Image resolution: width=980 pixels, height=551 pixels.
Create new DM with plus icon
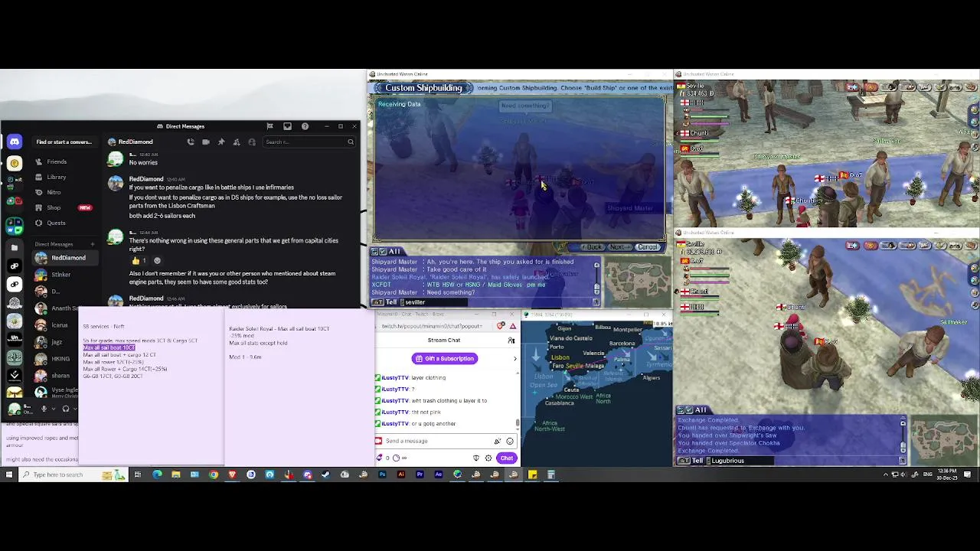[93, 244]
